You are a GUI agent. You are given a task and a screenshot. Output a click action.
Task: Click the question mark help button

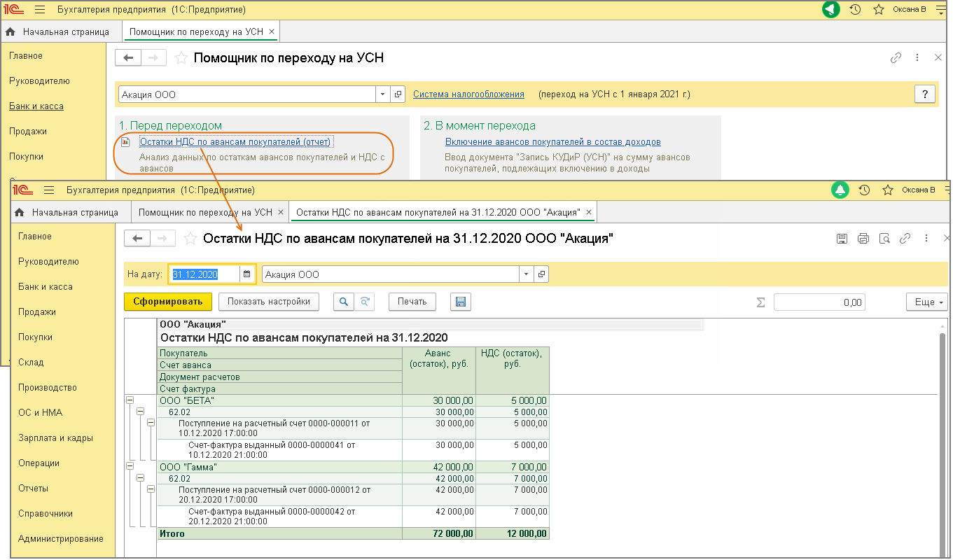925,94
